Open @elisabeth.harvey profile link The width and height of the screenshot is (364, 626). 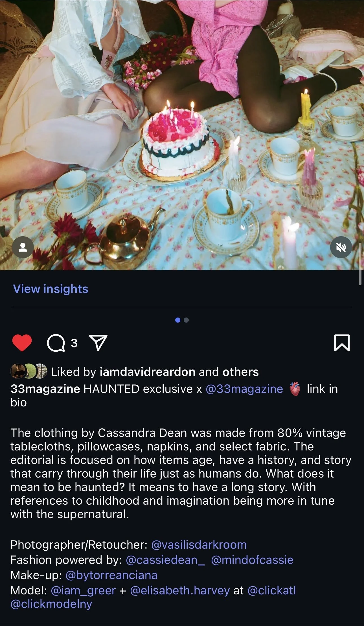click(180, 590)
